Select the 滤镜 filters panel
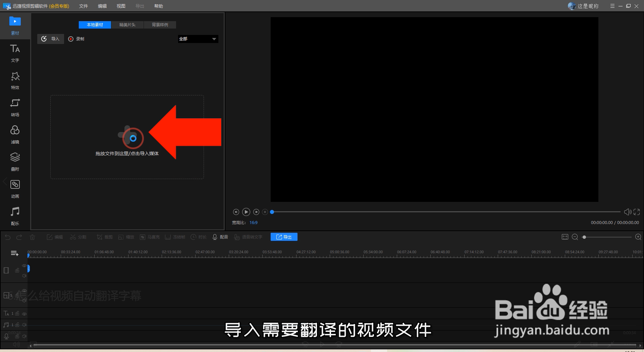 coord(15,134)
